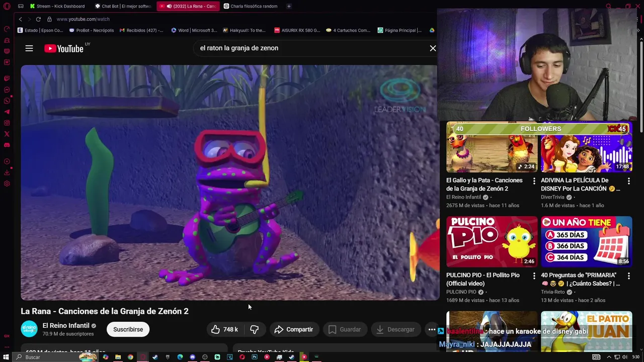Open Discord in Opera sidebar
The image size is (644, 362).
7,145
